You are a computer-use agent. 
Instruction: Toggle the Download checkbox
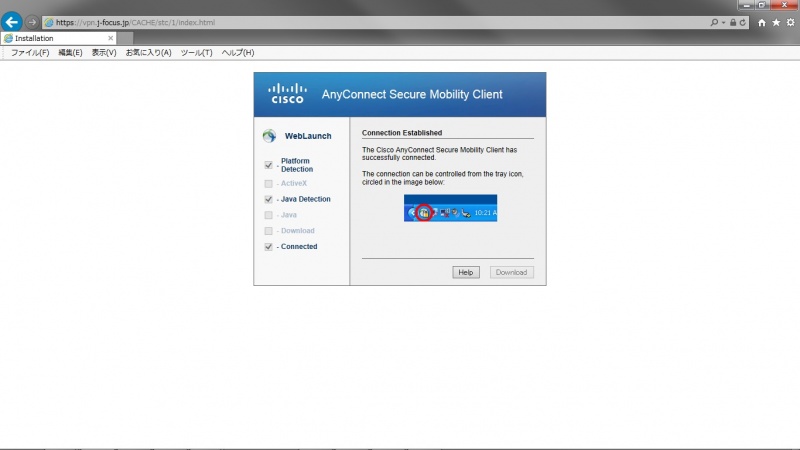tap(268, 231)
